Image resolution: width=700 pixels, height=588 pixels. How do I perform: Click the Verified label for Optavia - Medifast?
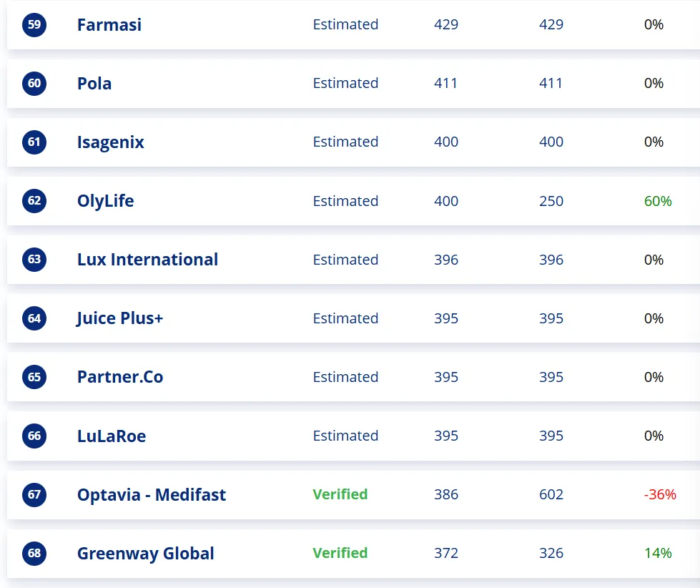pos(340,494)
